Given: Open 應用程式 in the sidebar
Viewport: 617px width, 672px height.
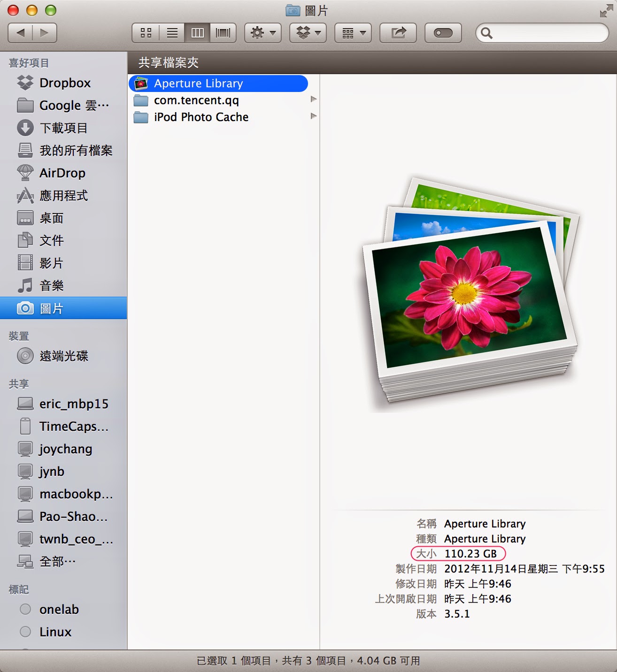Looking at the screenshot, I should pyautogui.click(x=63, y=196).
